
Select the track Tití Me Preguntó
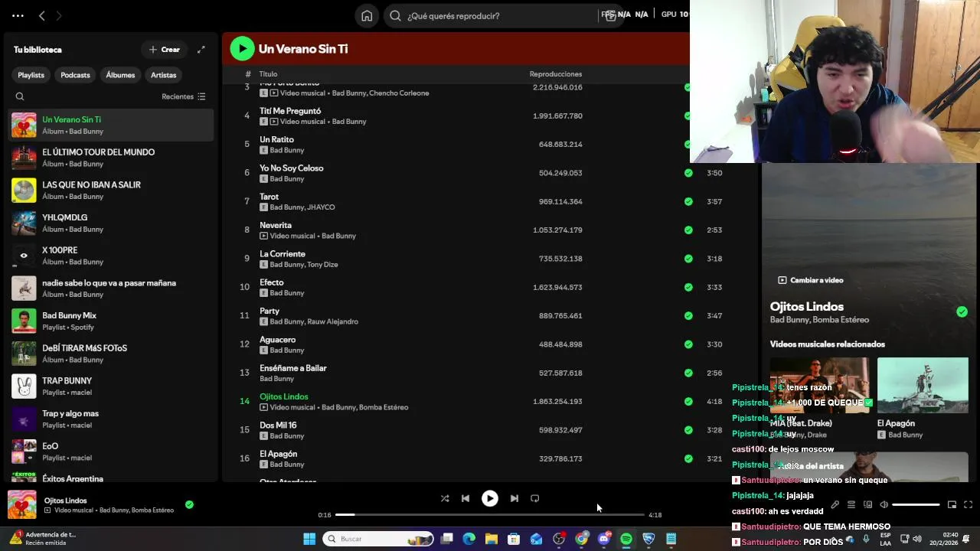290,111
